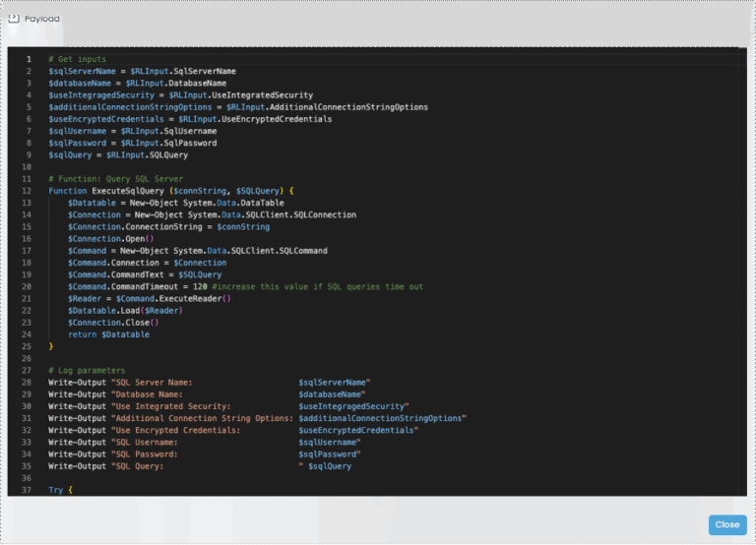Click the 'Try {' statement on line 37
Screen dimensions: 756x545
point(60,489)
